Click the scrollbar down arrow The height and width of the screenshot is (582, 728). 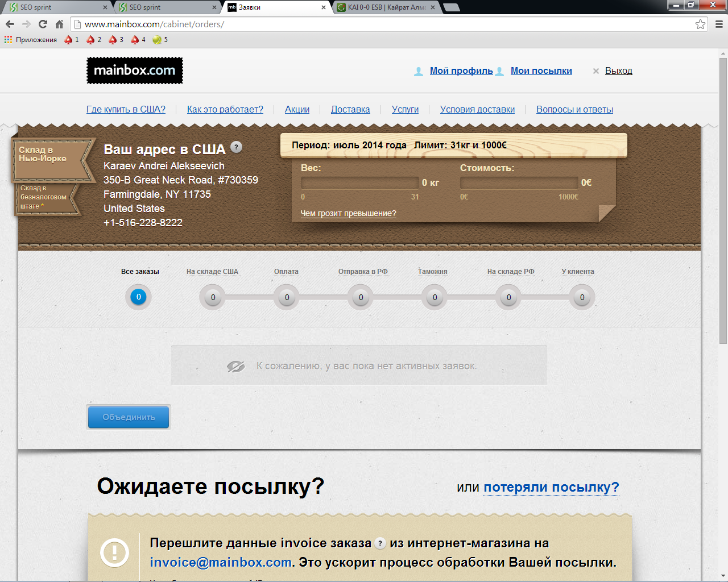pos(723,576)
